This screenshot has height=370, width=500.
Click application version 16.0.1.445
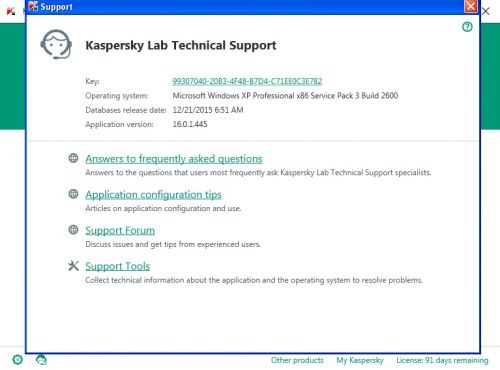click(190, 124)
